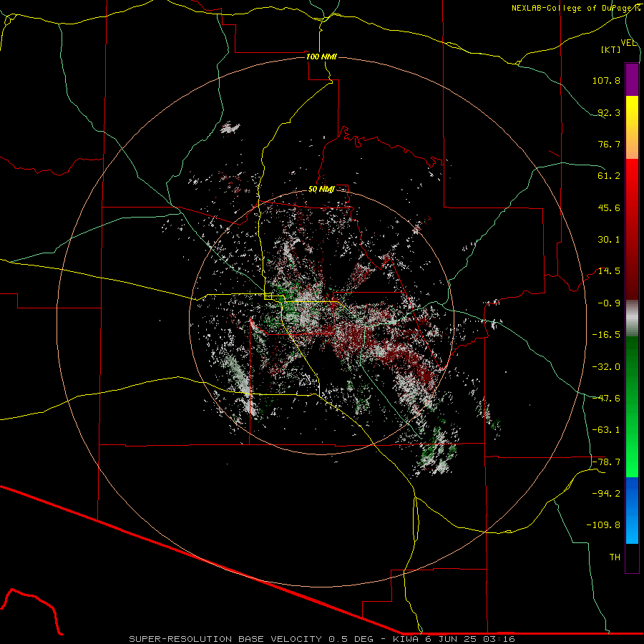Click the 50 NMI range ring label
This screenshot has width=644, height=644.
[321, 190]
